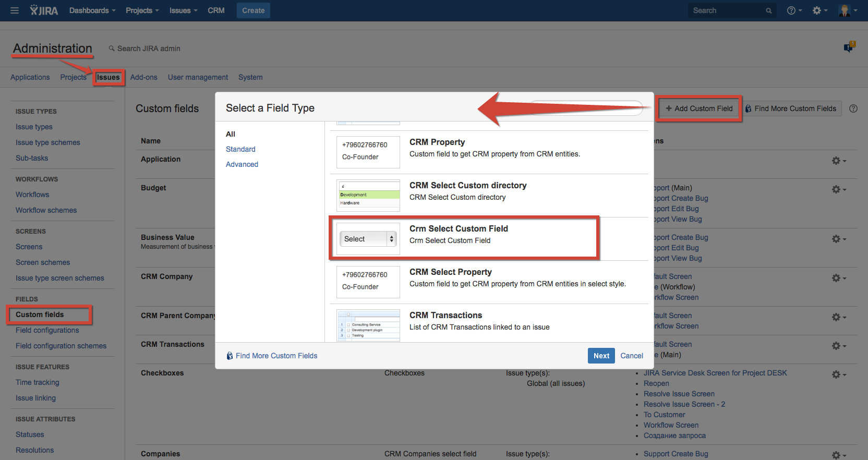Open the help question mark menu

(794, 10)
